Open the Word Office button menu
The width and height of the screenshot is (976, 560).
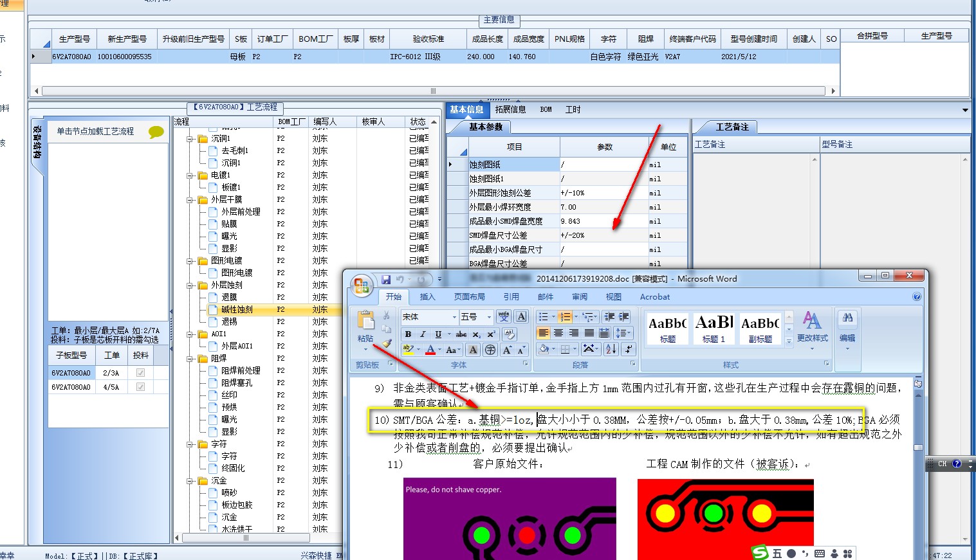pos(362,285)
